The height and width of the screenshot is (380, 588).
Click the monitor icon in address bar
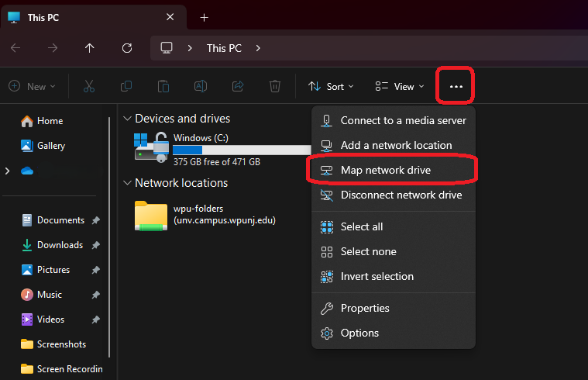(x=167, y=47)
